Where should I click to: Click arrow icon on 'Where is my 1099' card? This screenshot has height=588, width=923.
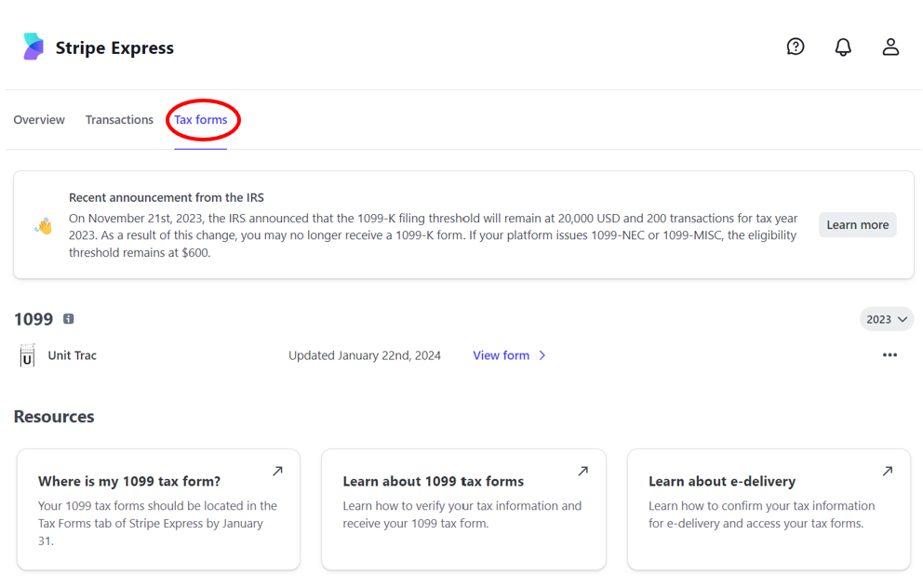pos(277,472)
